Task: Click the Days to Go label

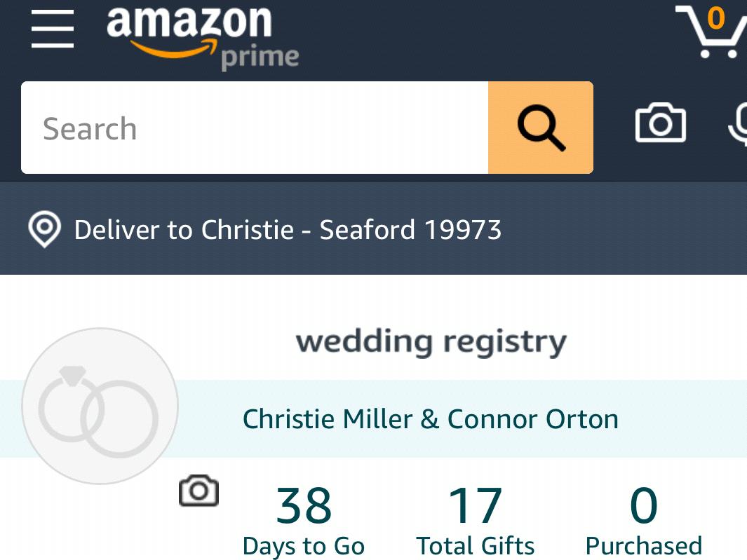Action: [304, 546]
